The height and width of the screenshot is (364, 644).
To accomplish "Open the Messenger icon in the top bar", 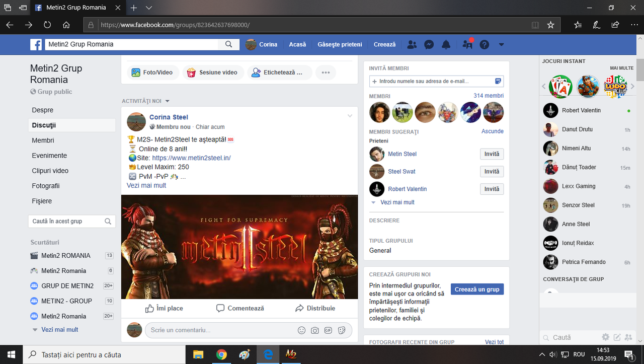I will pyautogui.click(x=429, y=44).
